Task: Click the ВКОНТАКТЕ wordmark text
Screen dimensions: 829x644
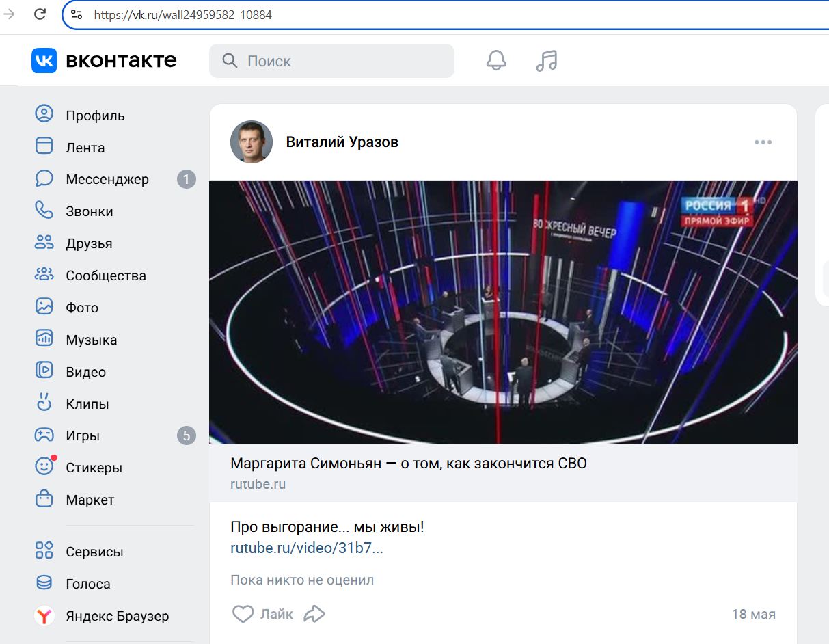Action: 121,60
